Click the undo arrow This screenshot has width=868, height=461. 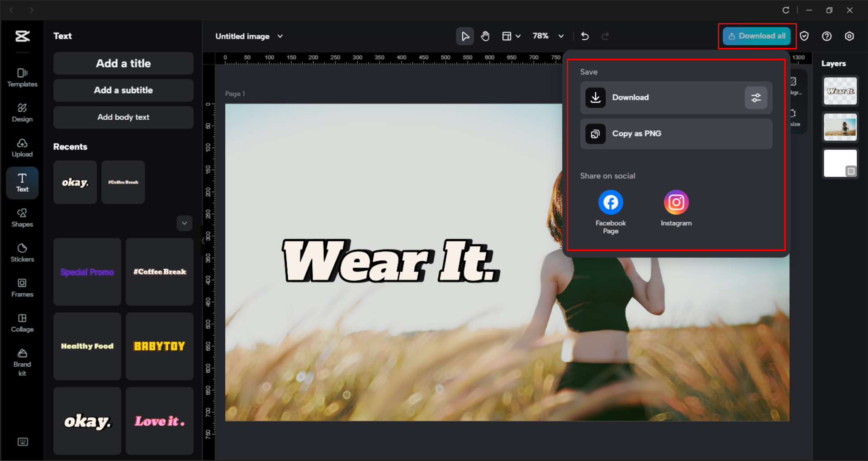(x=584, y=36)
